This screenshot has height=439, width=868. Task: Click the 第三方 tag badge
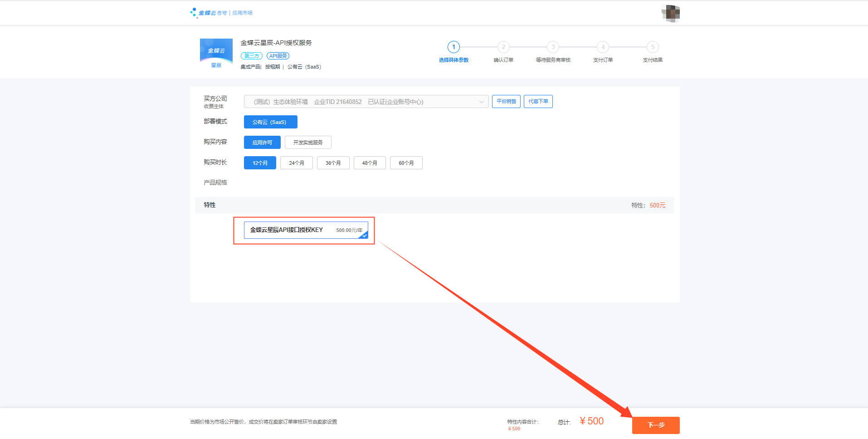coord(252,56)
